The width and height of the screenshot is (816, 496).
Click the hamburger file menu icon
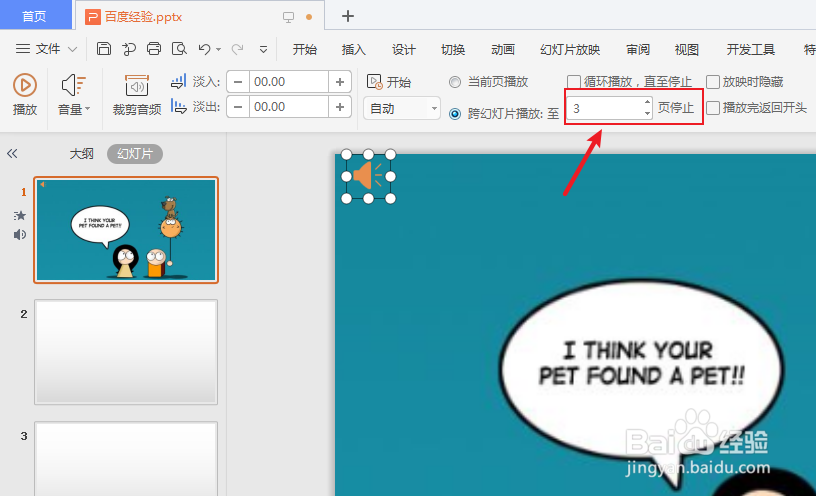point(22,49)
